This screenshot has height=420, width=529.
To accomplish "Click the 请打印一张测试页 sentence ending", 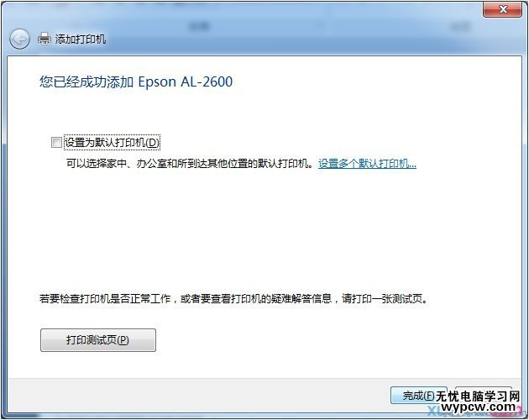I will 385,299.
